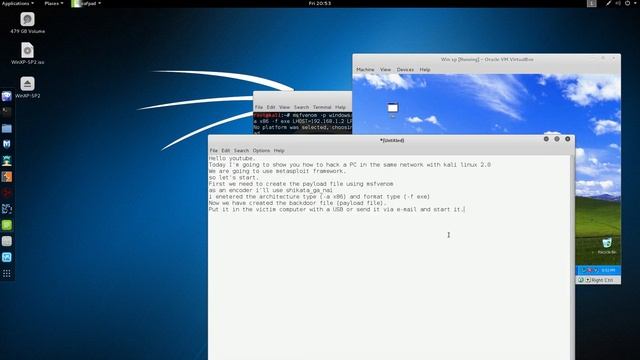Click the pen-shaped icon in the top bar
The width and height of the screenshot is (640, 360).
pyautogui.click(x=608, y=3)
